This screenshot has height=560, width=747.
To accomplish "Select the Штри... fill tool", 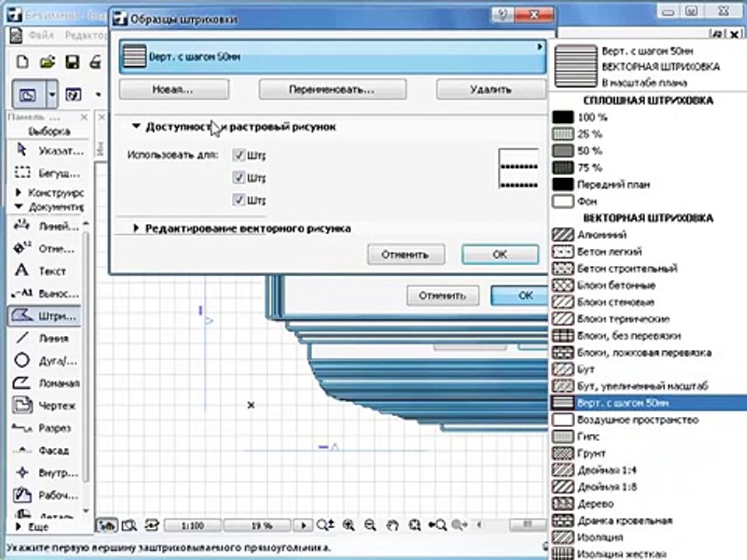I will tap(45, 316).
